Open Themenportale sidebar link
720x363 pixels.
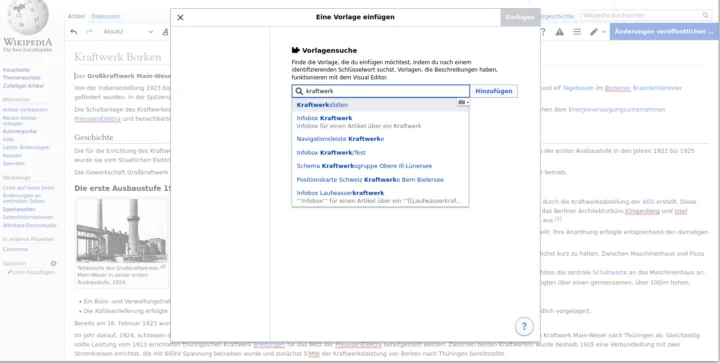22,78
